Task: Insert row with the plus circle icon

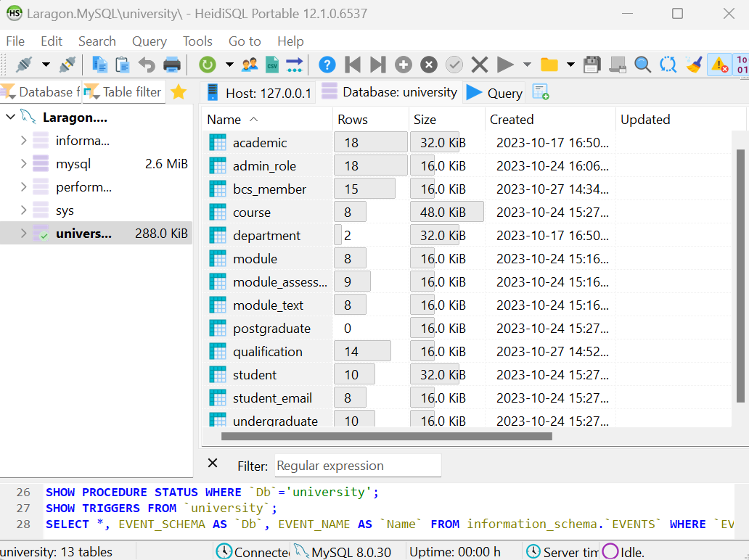Action: pyautogui.click(x=403, y=64)
